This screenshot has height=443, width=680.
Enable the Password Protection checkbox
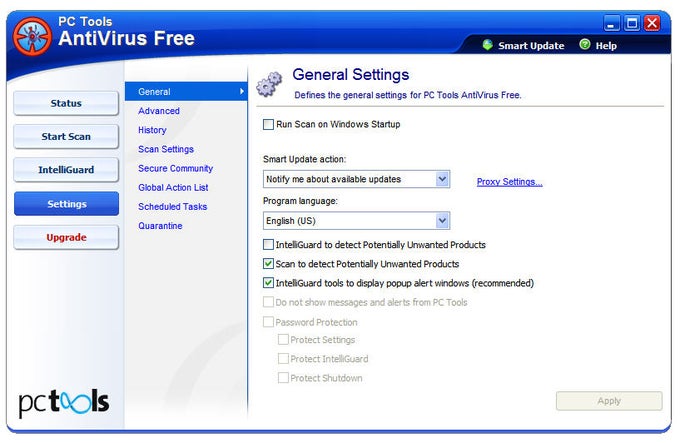(x=268, y=322)
